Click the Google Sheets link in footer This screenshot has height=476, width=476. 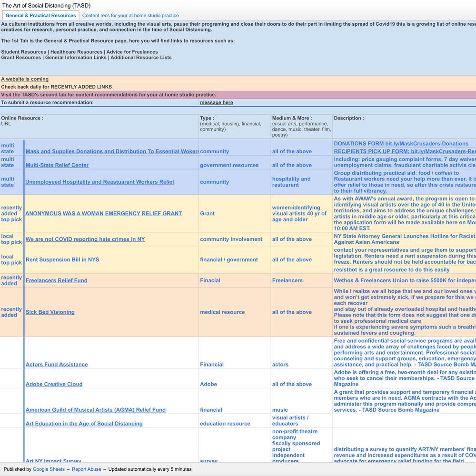tap(49, 469)
